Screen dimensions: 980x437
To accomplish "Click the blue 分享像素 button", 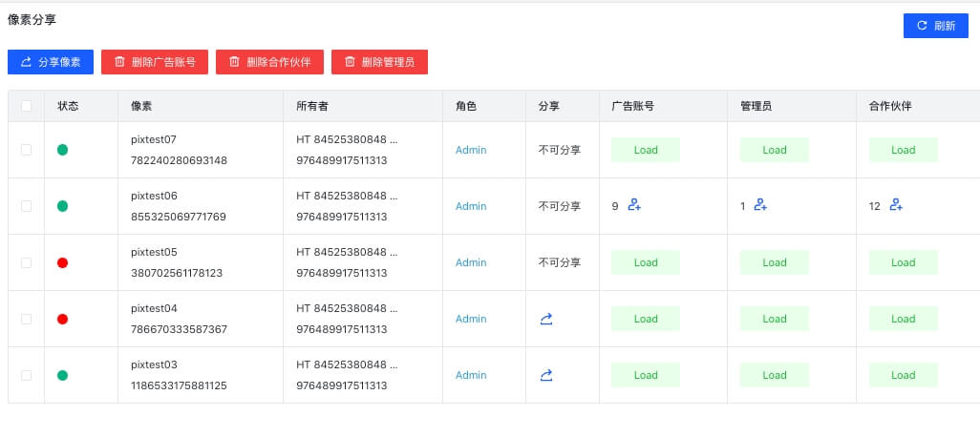I will [x=51, y=62].
